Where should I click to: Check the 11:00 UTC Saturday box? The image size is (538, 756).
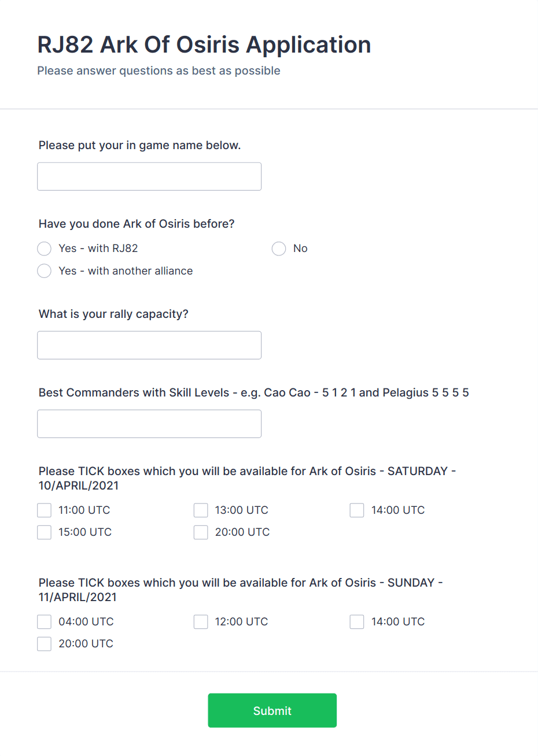coord(44,510)
